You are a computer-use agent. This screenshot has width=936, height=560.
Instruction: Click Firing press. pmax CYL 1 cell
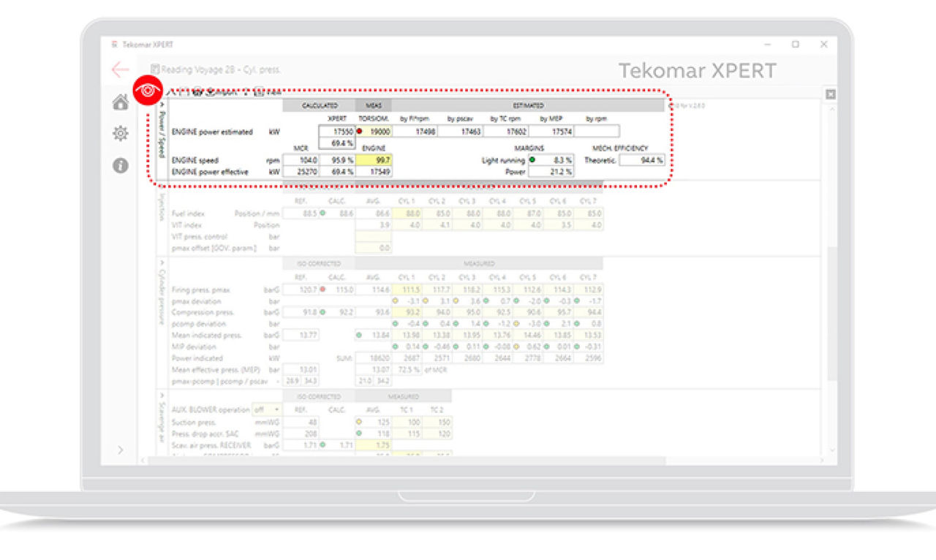[410, 290]
